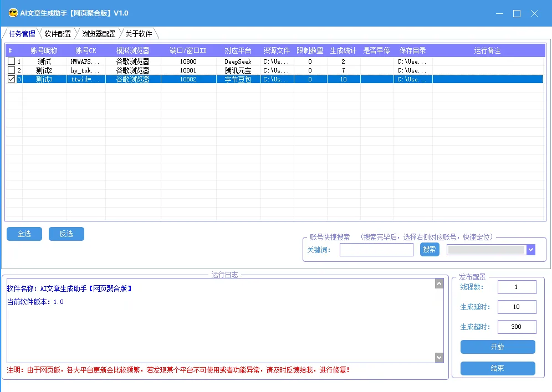The image size is (552, 392).
Task: Click the ttwid=... account CK cell
Action: (85, 80)
